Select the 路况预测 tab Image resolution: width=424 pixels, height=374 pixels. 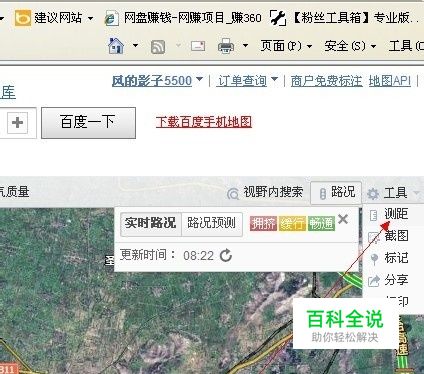click(212, 223)
